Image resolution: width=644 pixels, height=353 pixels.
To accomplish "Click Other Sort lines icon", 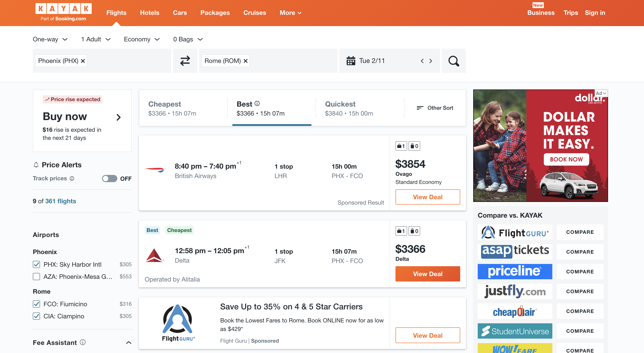I will pyautogui.click(x=420, y=108).
